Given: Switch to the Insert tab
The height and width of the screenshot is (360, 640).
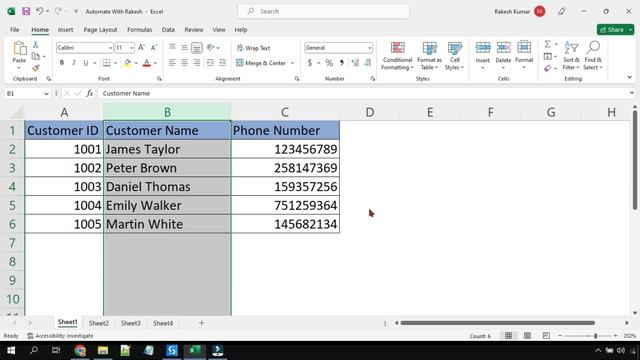Looking at the screenshot, I should (65, 30).
